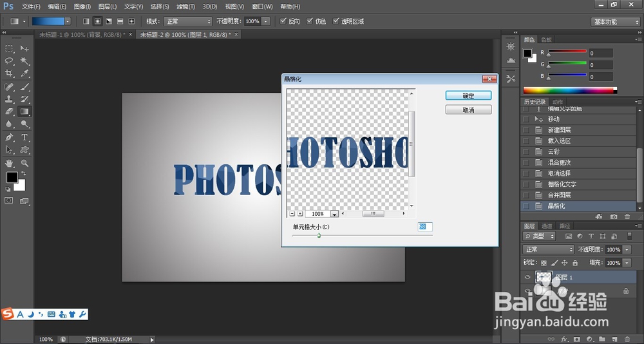Select the Healing Brush tool
The height and width of the screenshot is (344, 644).
(9, 87)
